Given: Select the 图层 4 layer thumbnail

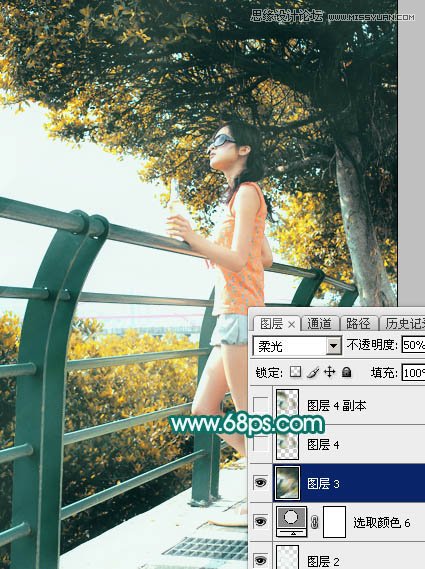Looking at the screenshot, I should coord(287,444).
